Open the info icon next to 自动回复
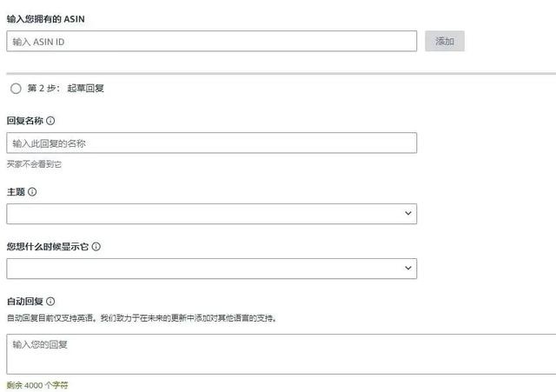This screenshot has width=556, height=392. [x=50, y=302]
